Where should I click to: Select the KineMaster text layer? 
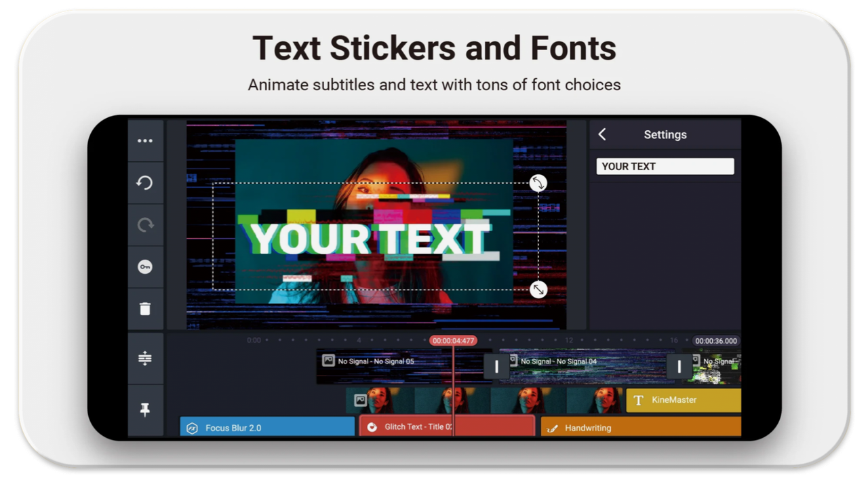click(684, 400)
